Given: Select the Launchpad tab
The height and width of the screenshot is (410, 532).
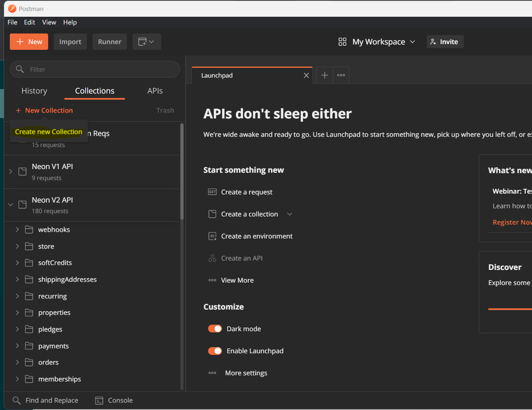Looking at the screenshot, I should [x=252, y=75].
